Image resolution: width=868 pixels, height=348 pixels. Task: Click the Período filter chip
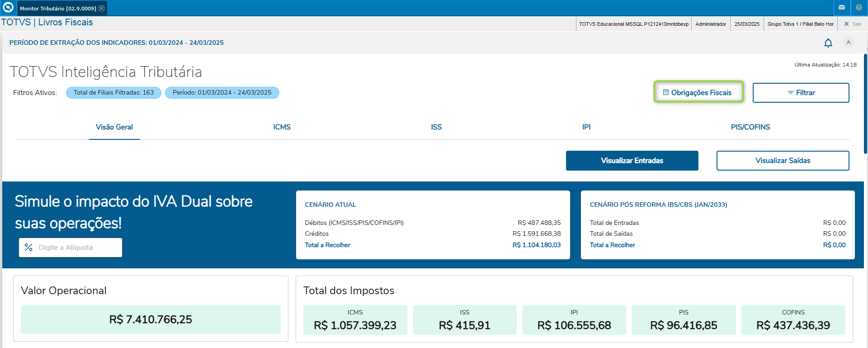click(222, 92)
